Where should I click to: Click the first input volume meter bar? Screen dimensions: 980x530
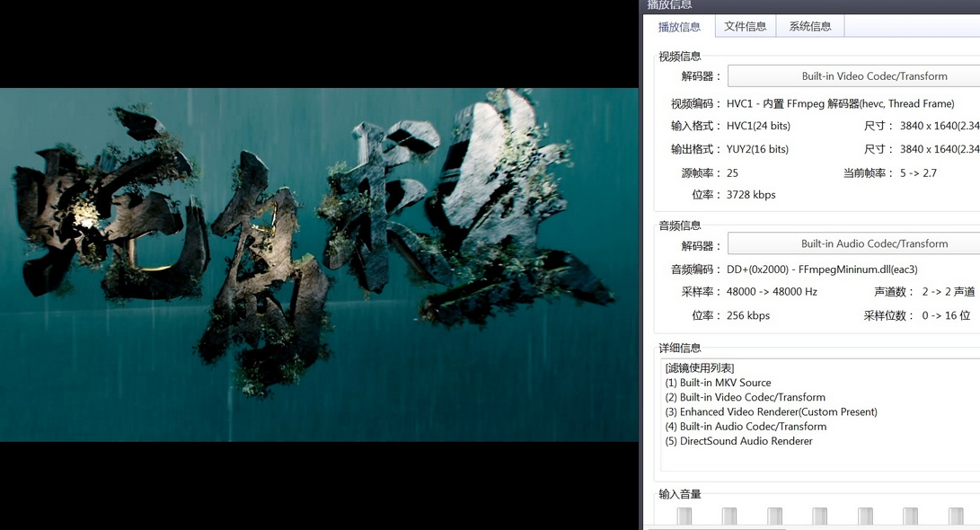pyautogui.click(x=684, y=517)
